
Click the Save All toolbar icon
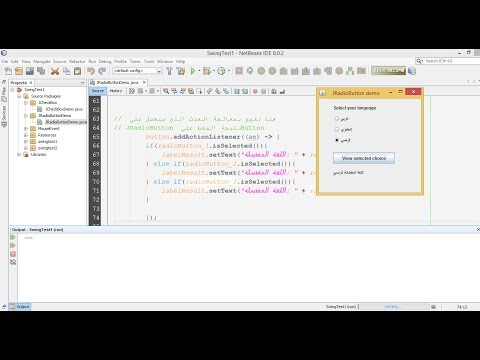coord(41,71)
